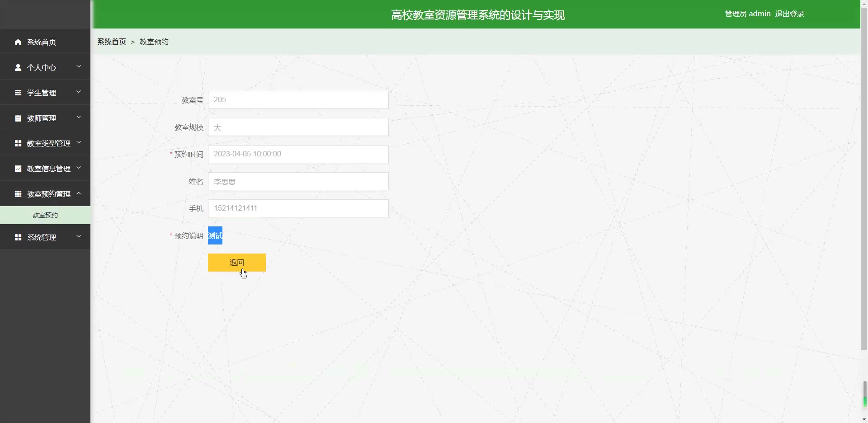Screen dimensions: 868x423
Task: Click the 管理员 admin label
Action: click(748, 14)
